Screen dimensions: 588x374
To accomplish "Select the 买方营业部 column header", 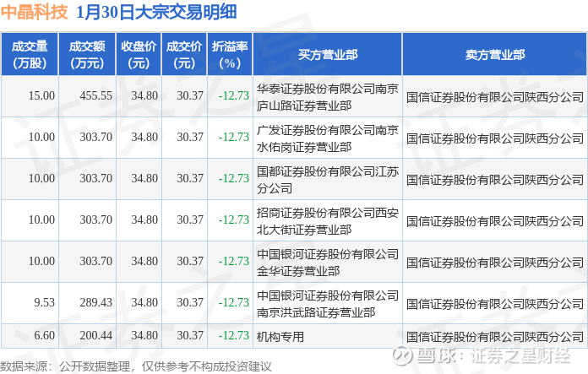I will click(x=328, y=54).
